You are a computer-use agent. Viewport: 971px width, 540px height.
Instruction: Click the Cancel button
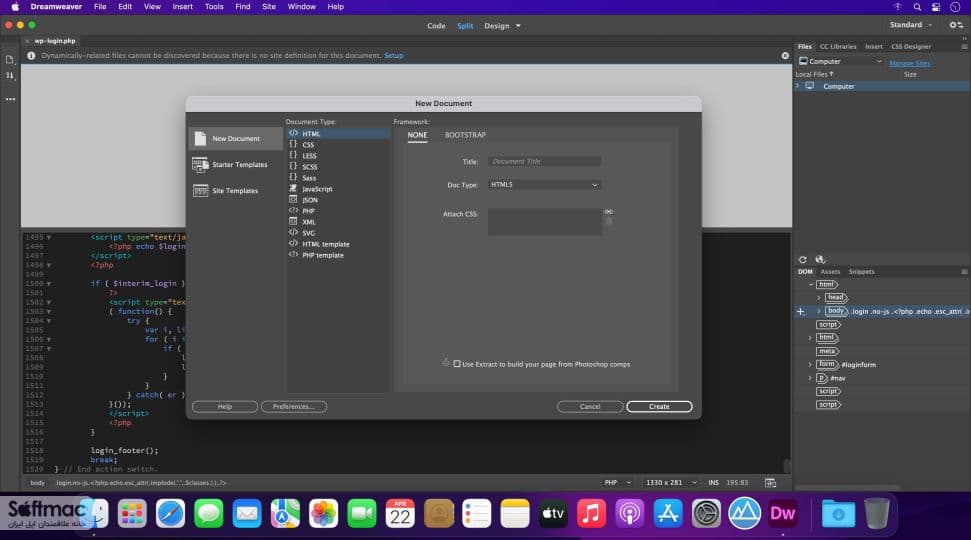590,407
